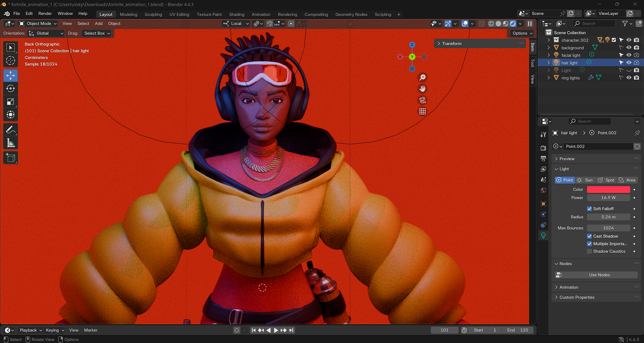Open the Object properties tab

543,204
